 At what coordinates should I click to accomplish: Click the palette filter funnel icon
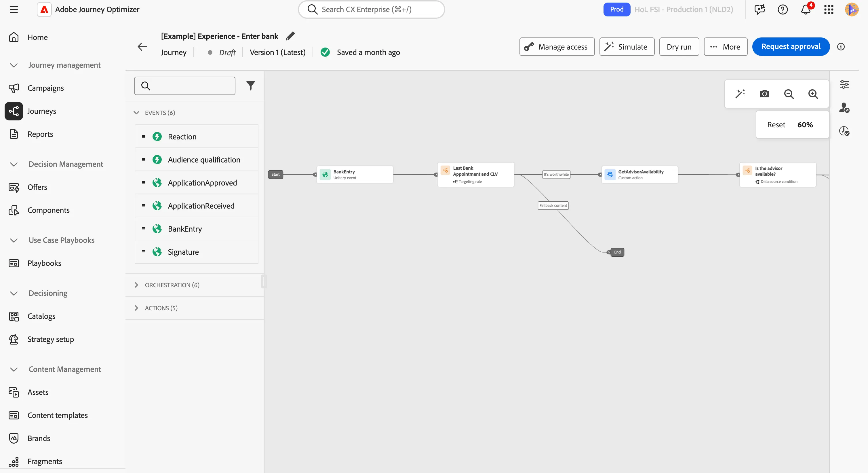250,86
